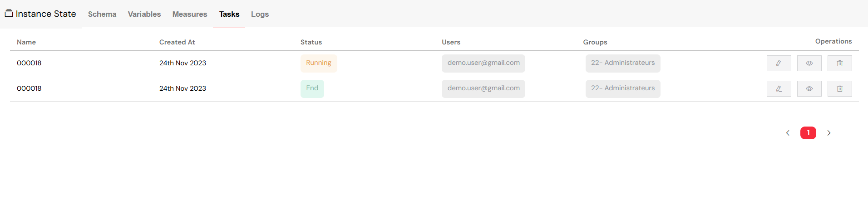The width and height of the screenshot is (868, 210).
Task: Select page 1 in pagination
Action: tap(808, 133)
